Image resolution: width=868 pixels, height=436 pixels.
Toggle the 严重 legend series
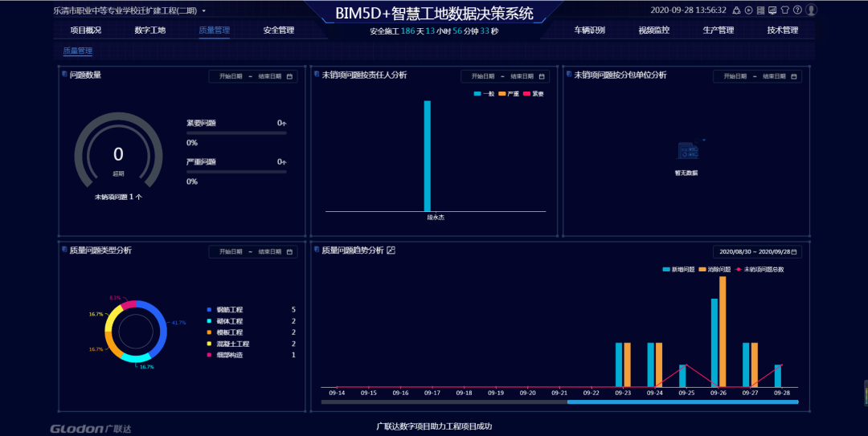pyautogui.click(x=509, y=94)
